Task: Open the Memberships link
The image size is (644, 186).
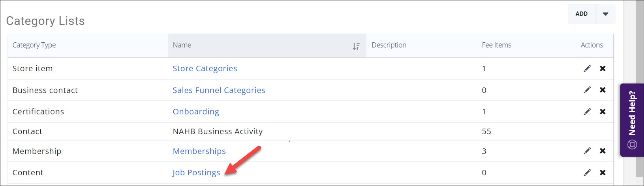Action: point(199,151)
